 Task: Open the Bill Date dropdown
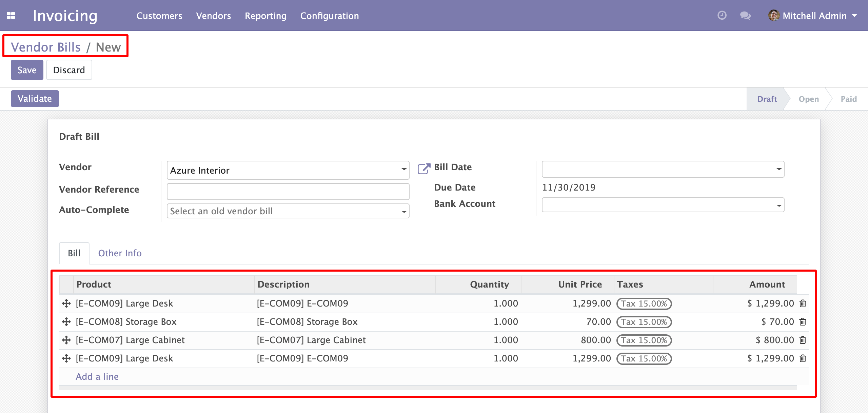(x=779, y=169)
